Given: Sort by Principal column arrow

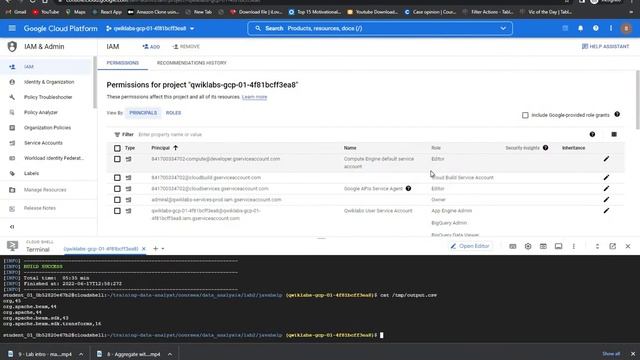Looking at the screenshot, I should tap(176, 148).
